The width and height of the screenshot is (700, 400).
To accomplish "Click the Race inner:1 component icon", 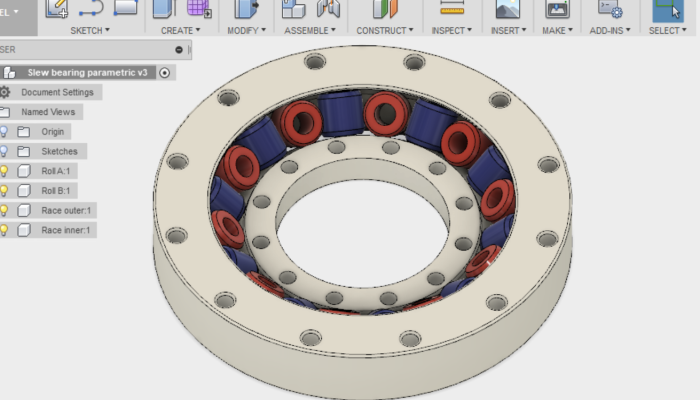I will click(x=24, y=230).
